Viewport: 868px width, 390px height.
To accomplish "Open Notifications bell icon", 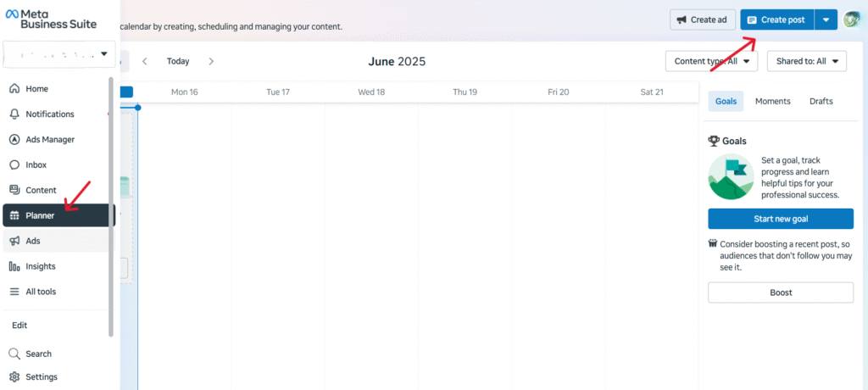I will click(14, 114).
